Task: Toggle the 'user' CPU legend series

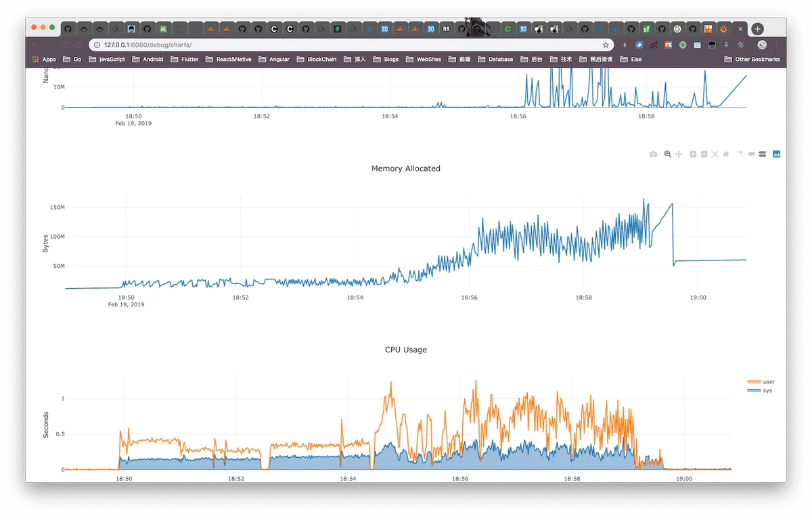Action: tap(761, 382)
